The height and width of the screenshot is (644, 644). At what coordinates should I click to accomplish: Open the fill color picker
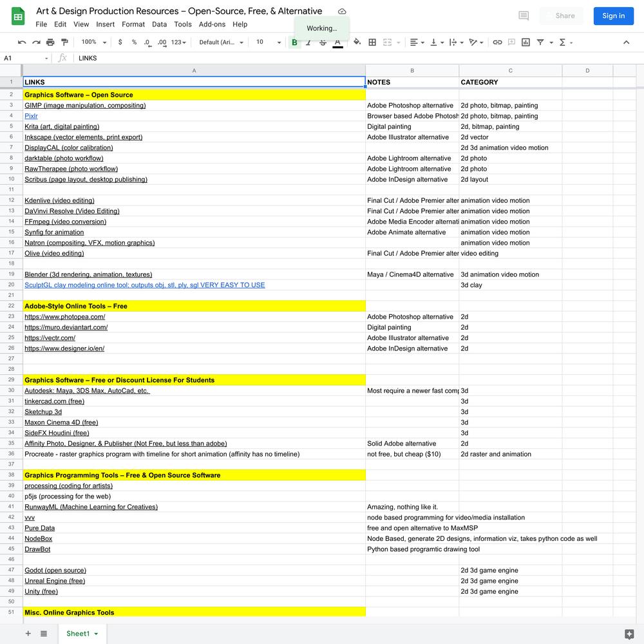click(x=357, y=43)
